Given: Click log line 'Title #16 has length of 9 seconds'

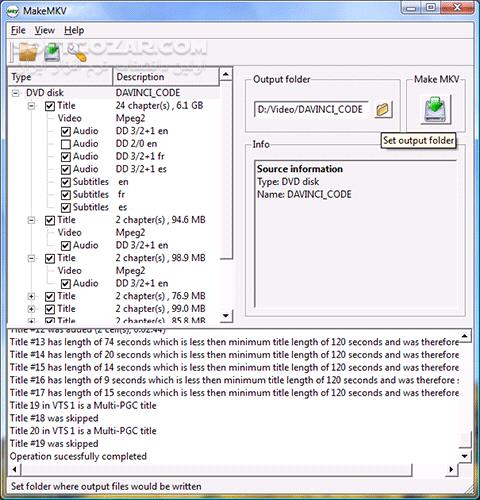Looking at the screenshot, I should click(x=234, y=380).
